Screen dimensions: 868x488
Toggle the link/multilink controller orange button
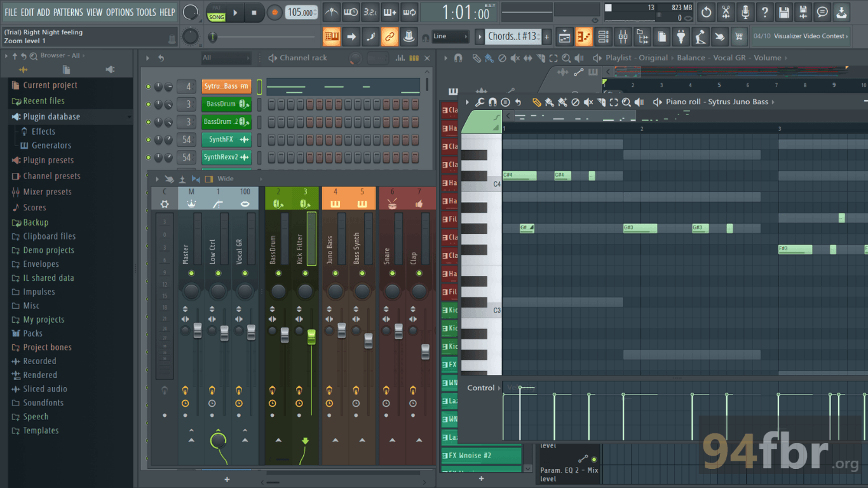pos(390,37)
